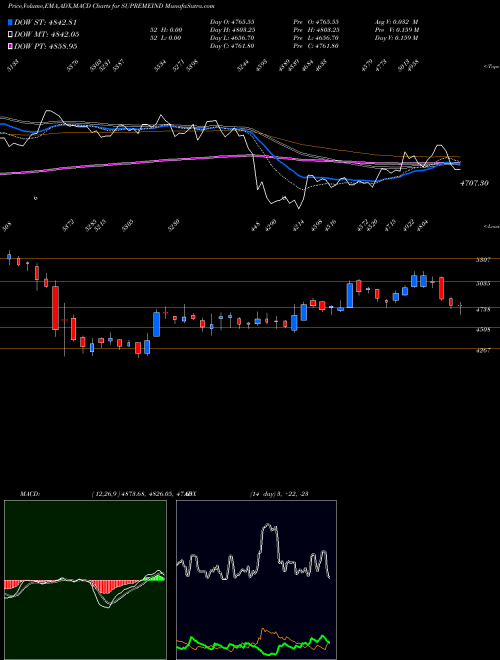
Task: Select the 'DOW PT: 4858.95' legend text
Action: (x=45, y=46)
